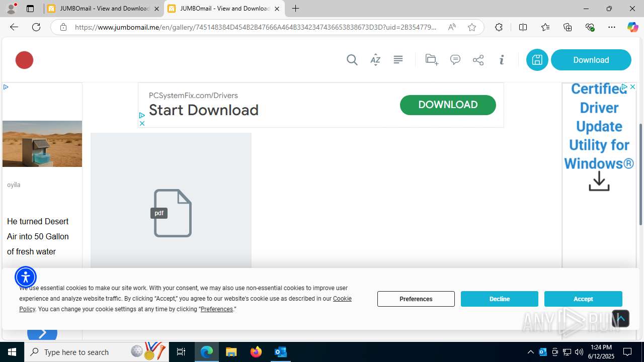Click the blue arrow button in left ad
Image resolution: width=644 pixels, height=362 pixels.
(42, 333)
